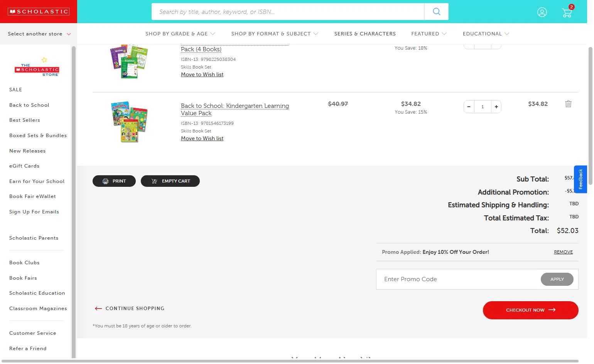The height and width of the screenshot is (364, 594).
Task: Expand the Featured menu
Action: coord(429,34)
